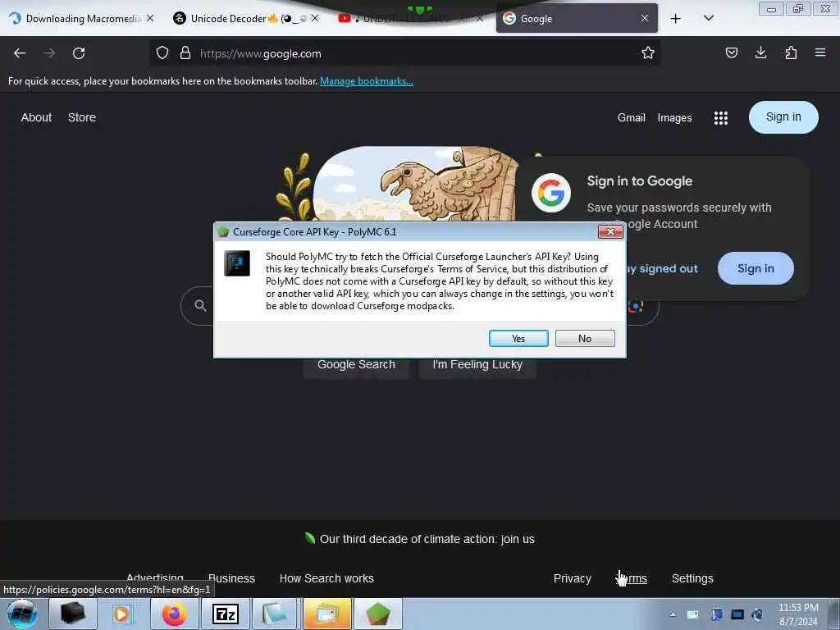The height and width of the screenshot is (630, 840).
Task: Open 7-Zip from the taskbar
Action: (225, 614)
